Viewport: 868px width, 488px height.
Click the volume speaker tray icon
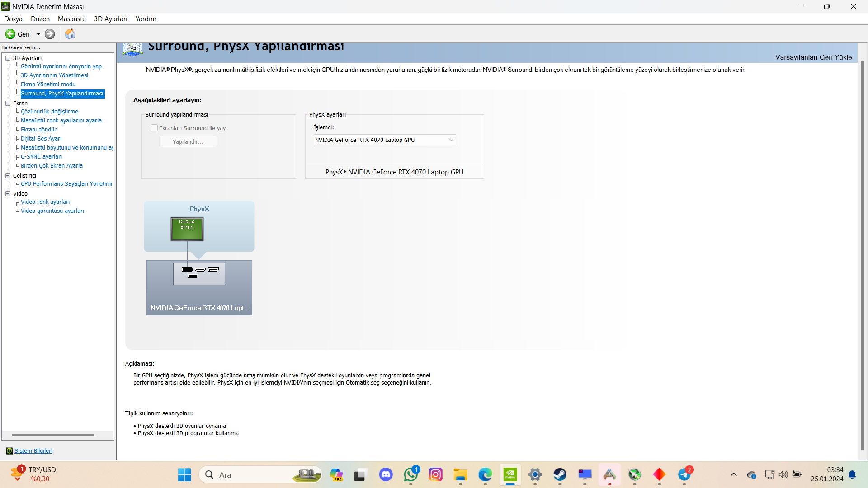783,475
